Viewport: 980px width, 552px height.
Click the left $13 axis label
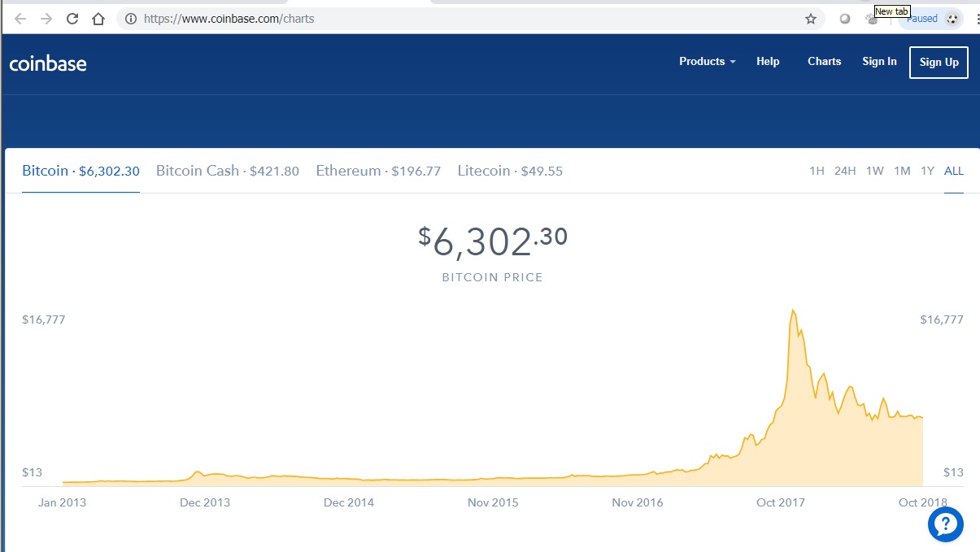pos(33,472)
